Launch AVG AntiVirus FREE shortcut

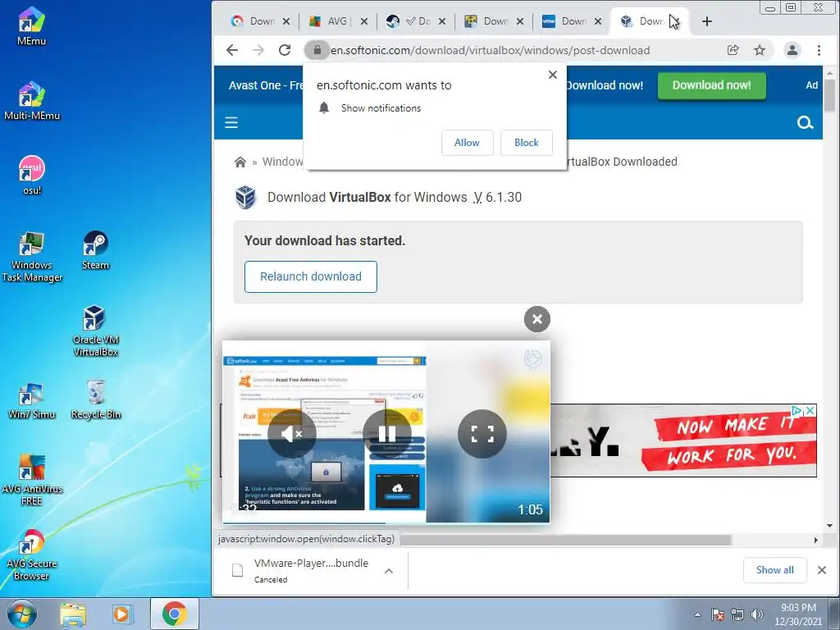[x=31, y=480]
